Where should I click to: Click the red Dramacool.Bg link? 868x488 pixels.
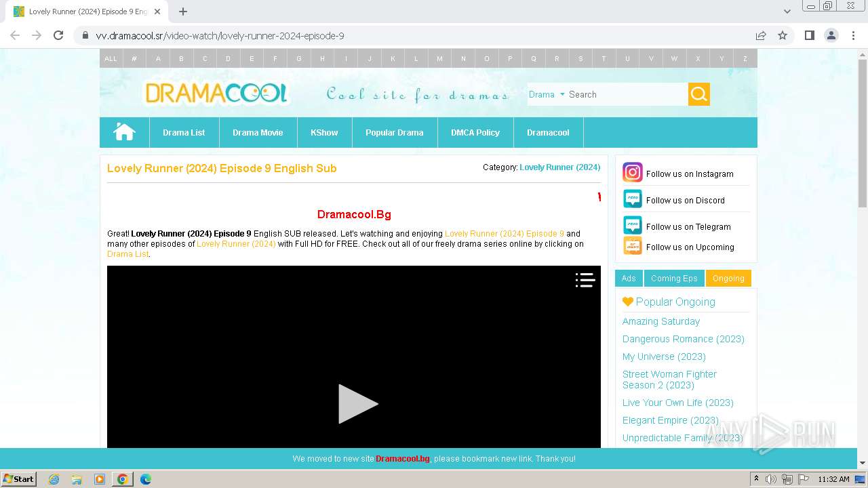point(354,214)
